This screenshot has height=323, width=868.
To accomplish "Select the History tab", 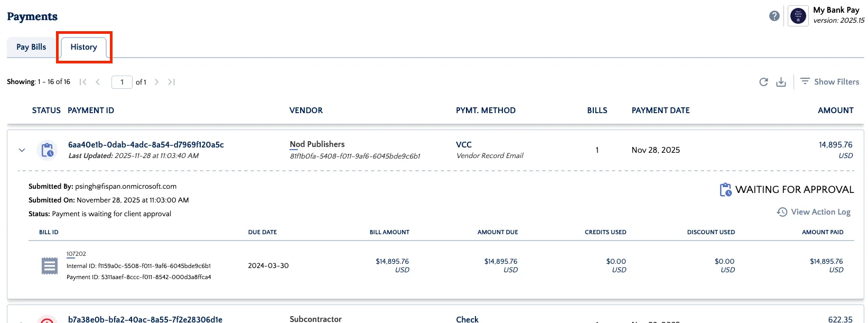I will pos(84,47).
